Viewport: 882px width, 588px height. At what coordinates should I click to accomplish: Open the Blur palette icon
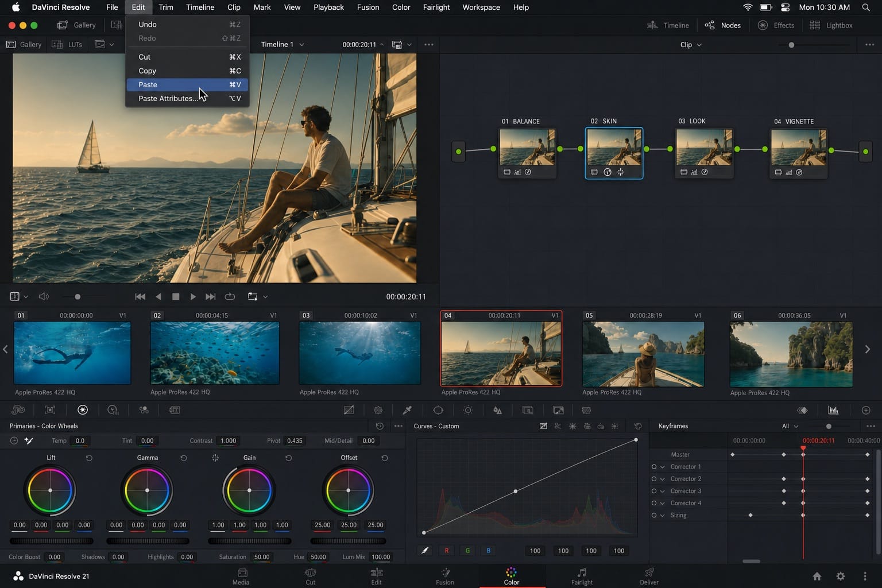click(x=498, y=410)
